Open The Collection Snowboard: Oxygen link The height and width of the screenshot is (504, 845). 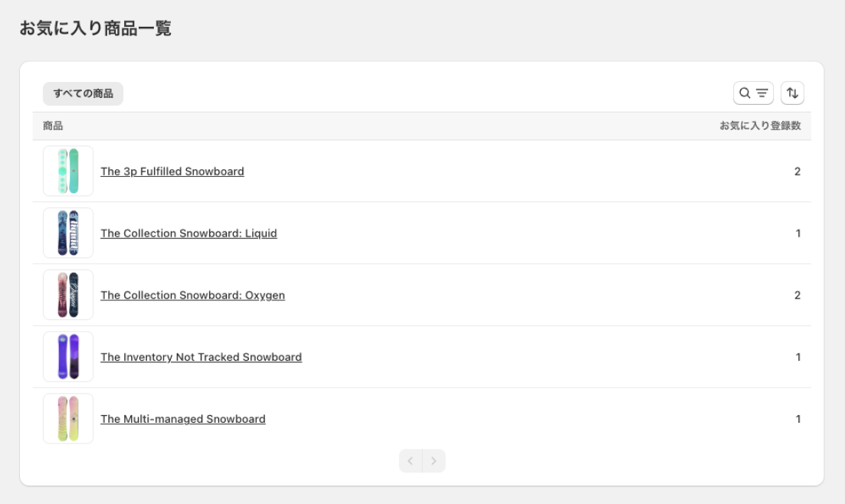[192, 296]
